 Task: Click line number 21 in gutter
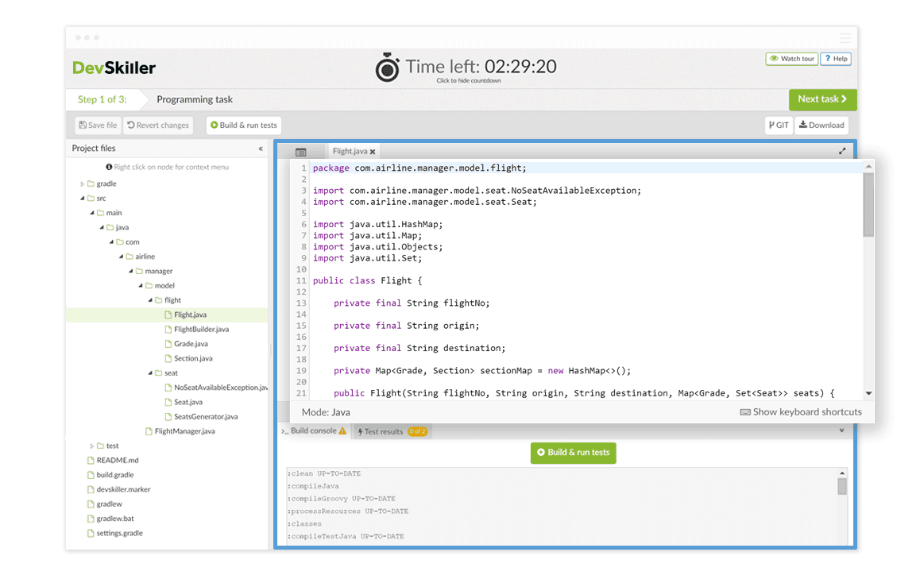(x=301, y=393)
